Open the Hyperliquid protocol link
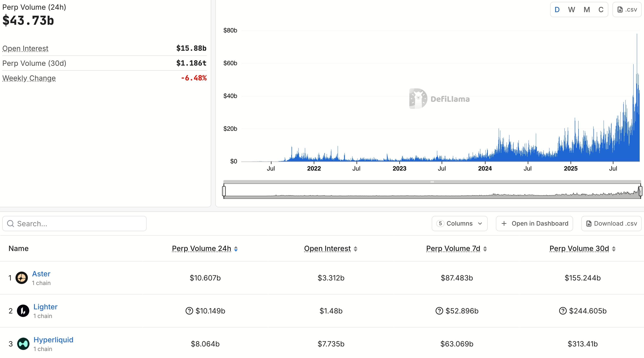Viewport: 644px width, 358px height. pos(53,340)
